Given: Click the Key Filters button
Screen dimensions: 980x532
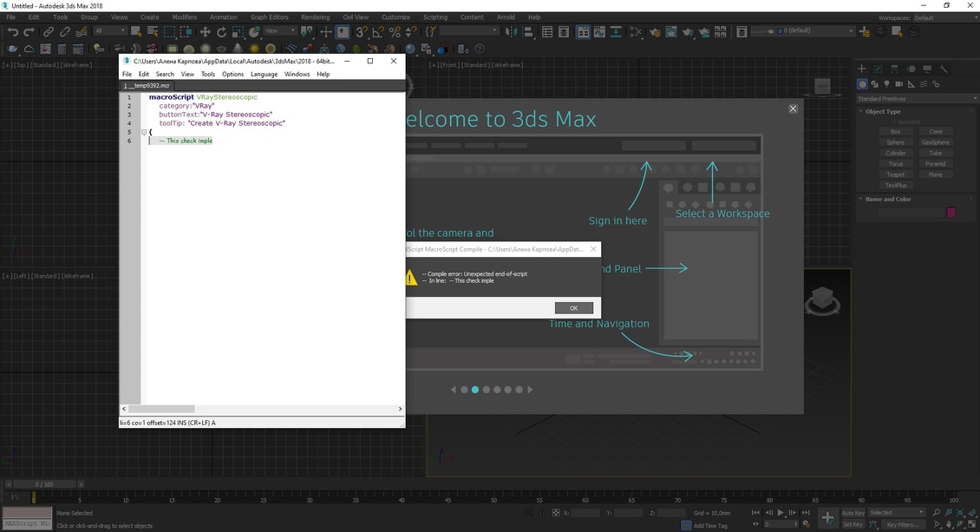Looking at the screenshot, I should tap(902, 524).
